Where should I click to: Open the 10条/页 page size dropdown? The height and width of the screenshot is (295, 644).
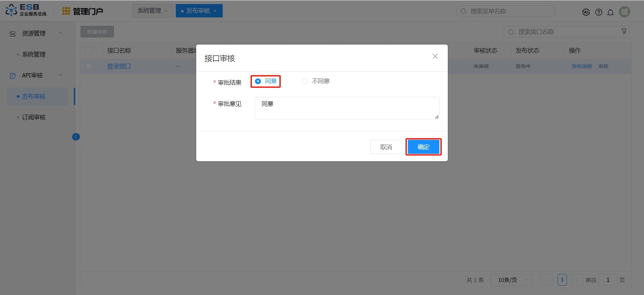pos(511,280)
